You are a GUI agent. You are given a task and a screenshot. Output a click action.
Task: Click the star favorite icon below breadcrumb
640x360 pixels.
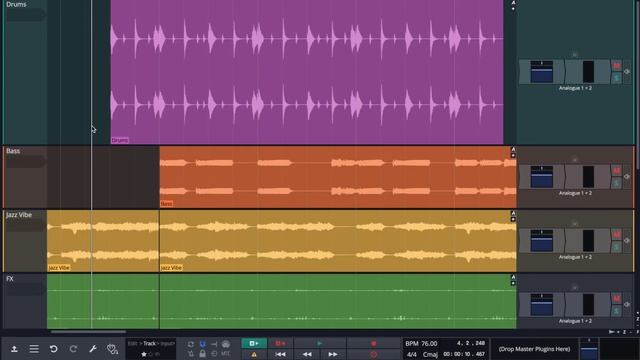click(144, 354)
